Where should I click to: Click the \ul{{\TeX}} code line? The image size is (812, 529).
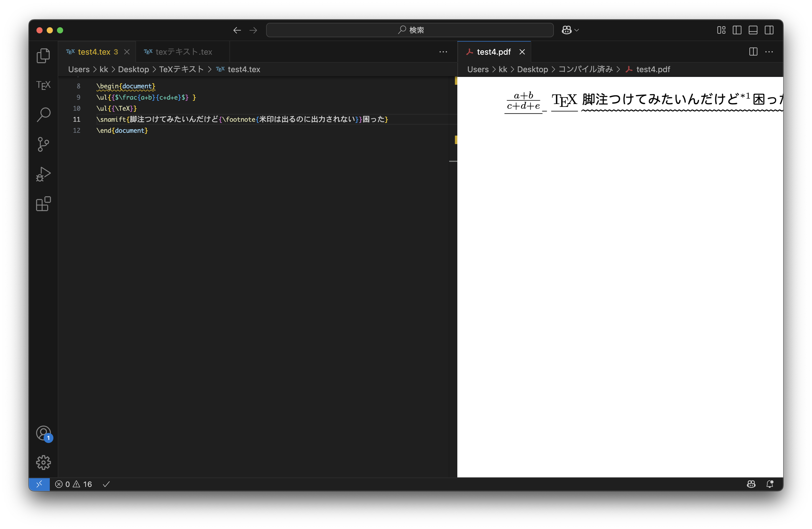(116, 108)
